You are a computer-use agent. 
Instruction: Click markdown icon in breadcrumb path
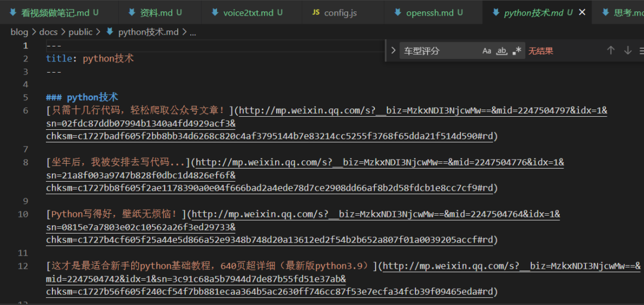coord(110,32)
